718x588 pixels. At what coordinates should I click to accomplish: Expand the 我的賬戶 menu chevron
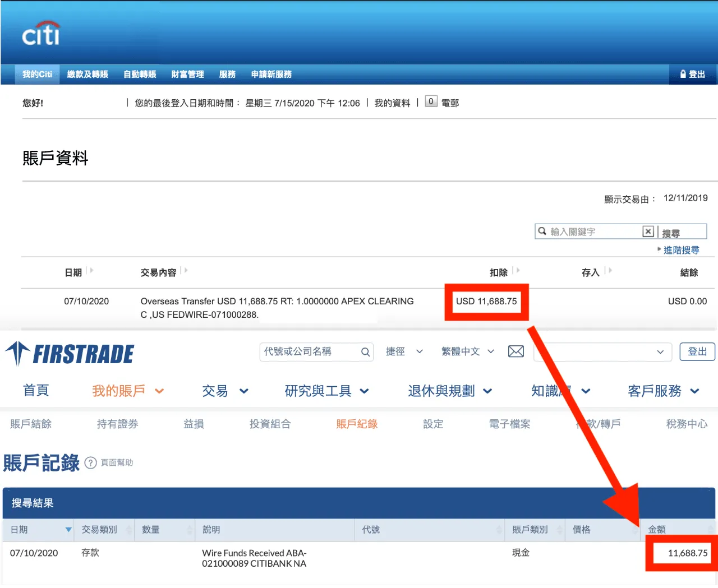[x=159, y=391]
